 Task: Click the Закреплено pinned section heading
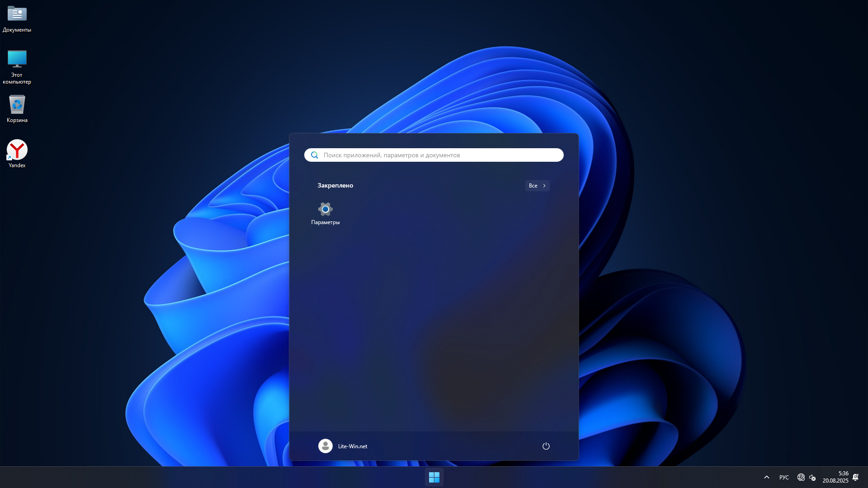(x=335, y=186)
